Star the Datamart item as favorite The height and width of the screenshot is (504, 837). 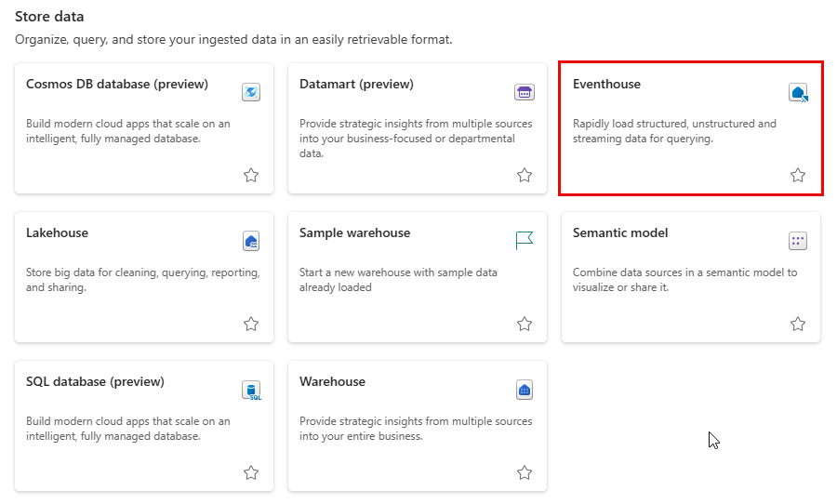525,175
